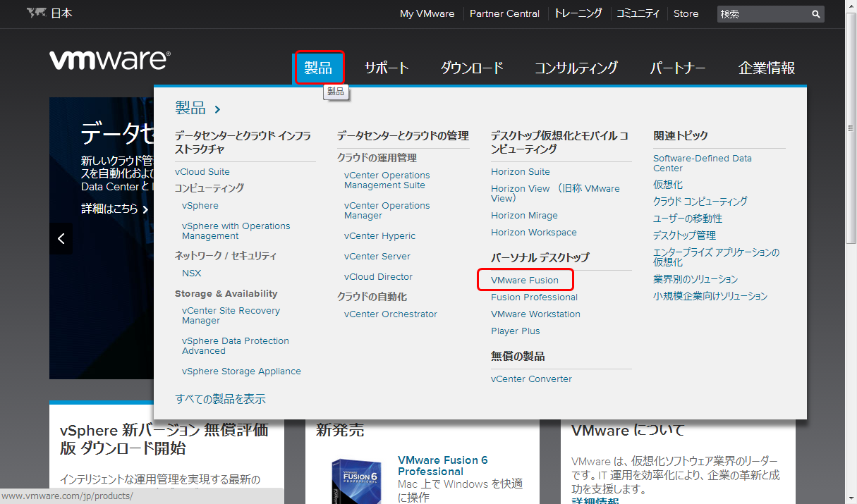Image resolution: width=857 pixels, height=504 pixels.
Task: Click 詳細はこちら on the banner
Action: coord(115,209)
